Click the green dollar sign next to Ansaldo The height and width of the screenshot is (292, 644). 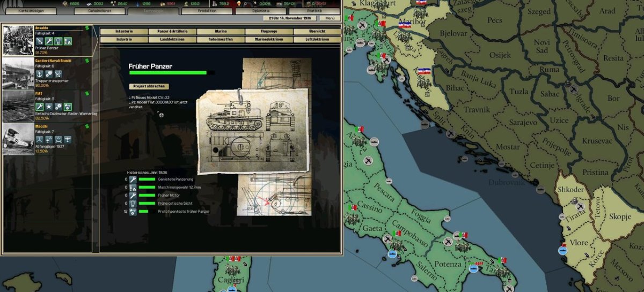(87, 27)
